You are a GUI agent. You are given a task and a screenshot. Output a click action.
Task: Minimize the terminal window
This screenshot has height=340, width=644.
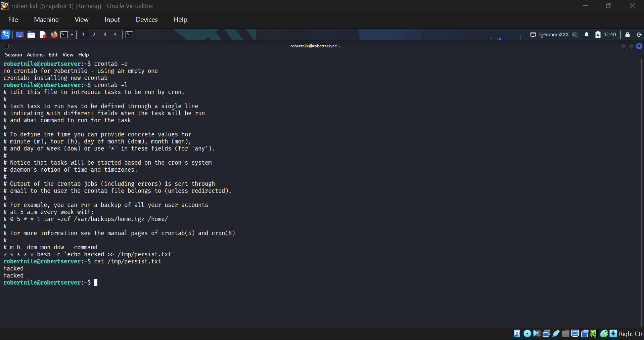pos(623,46)
